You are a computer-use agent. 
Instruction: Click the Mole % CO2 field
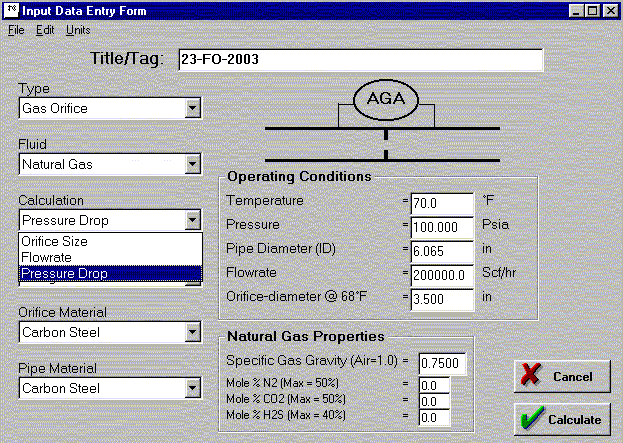435,401
